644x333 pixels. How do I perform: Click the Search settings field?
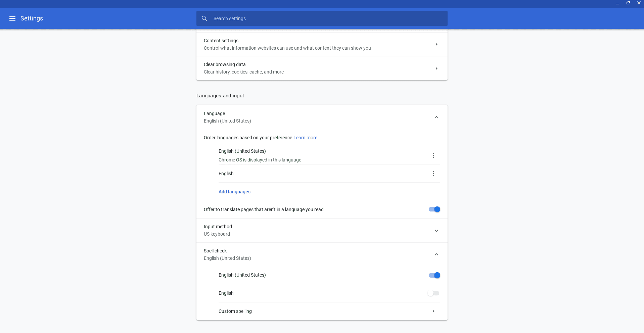322,18
